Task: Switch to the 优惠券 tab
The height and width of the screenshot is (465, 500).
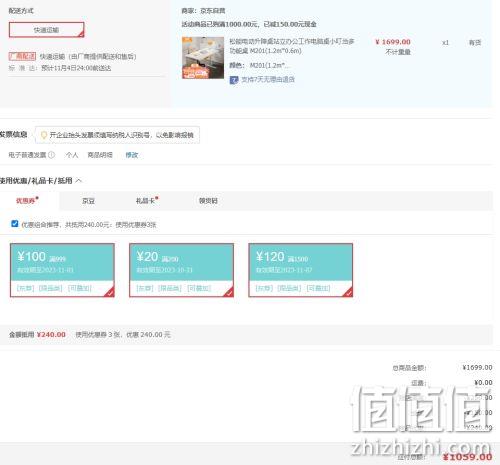Action: [x=27, y=201]
